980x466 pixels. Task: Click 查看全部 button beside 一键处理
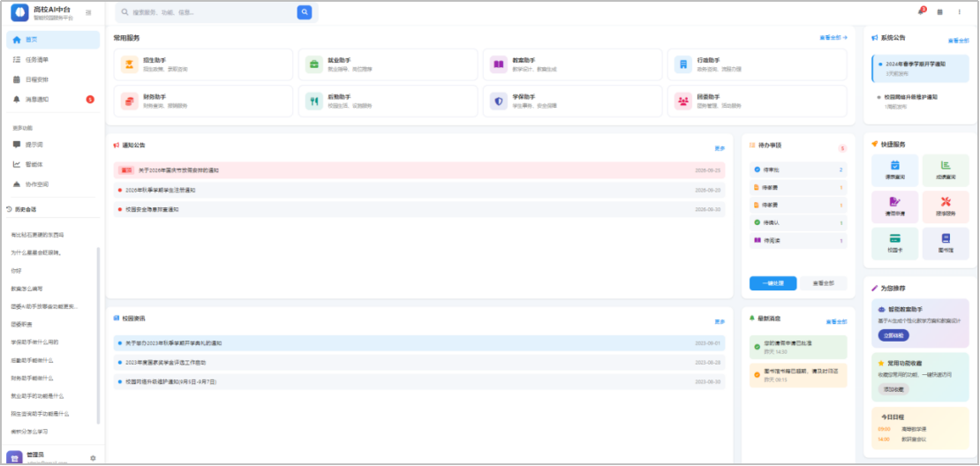tap(824, 283)
